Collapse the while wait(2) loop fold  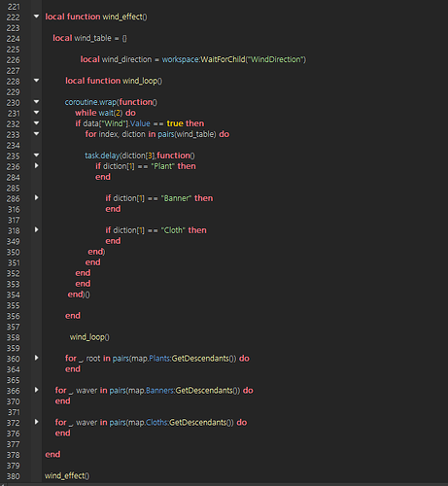pos(36,113)
